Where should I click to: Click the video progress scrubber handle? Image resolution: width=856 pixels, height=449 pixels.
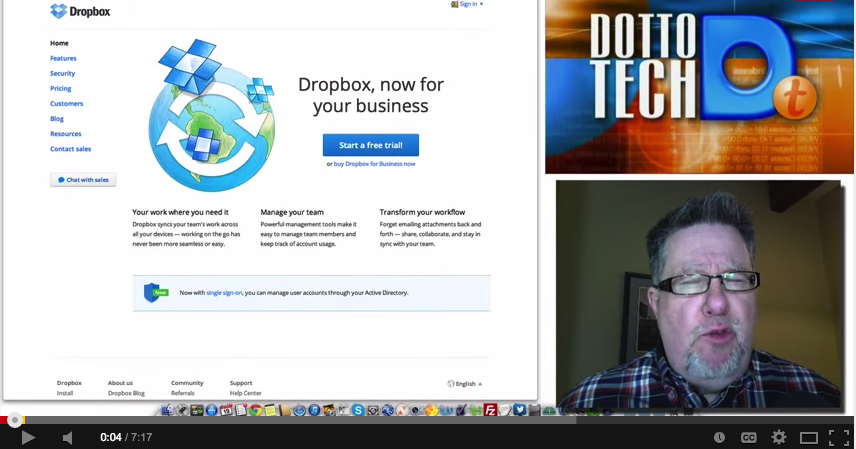[15, 420]
